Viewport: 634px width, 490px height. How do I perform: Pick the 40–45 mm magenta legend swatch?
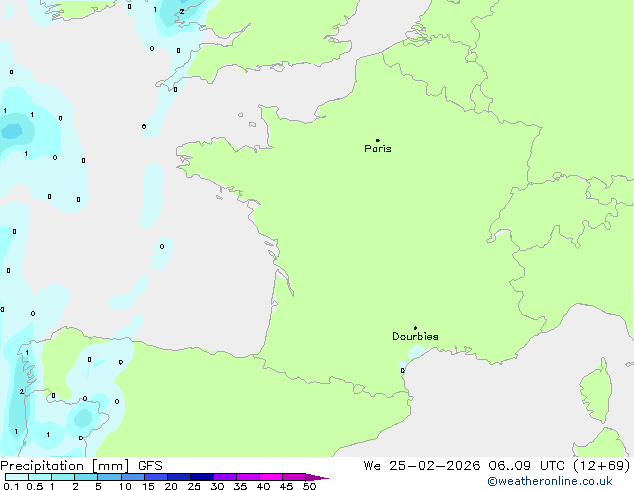[271, 477]
